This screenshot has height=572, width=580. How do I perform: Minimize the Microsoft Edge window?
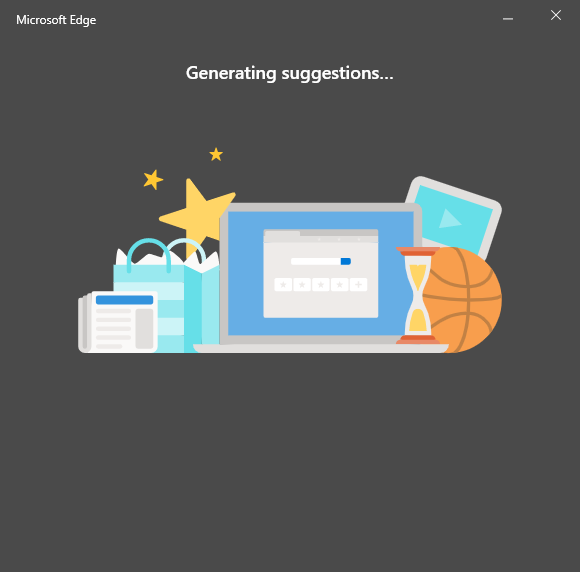[x=508, y=18]
